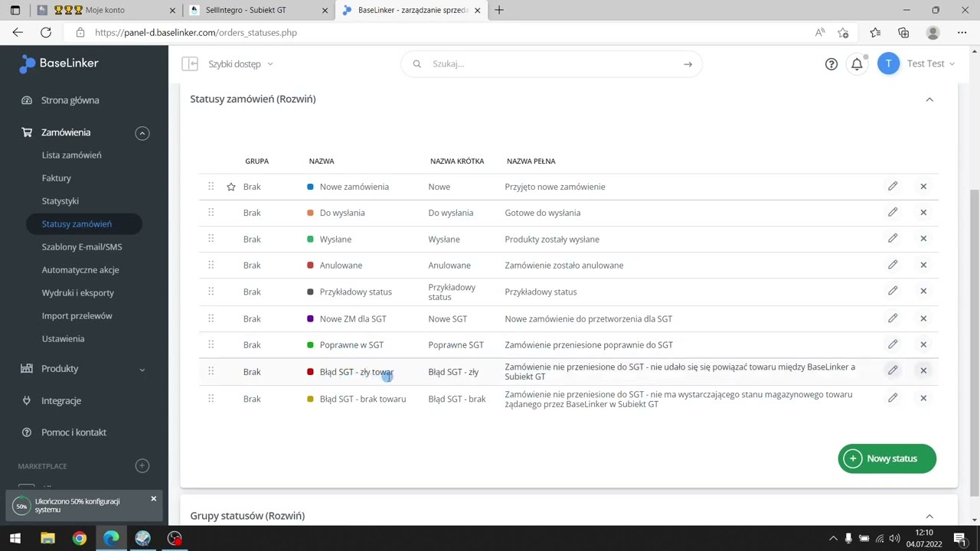Expand the Produkty sidebar section
980x551 pixels.
pyautogui.click(x=142, y=370)
